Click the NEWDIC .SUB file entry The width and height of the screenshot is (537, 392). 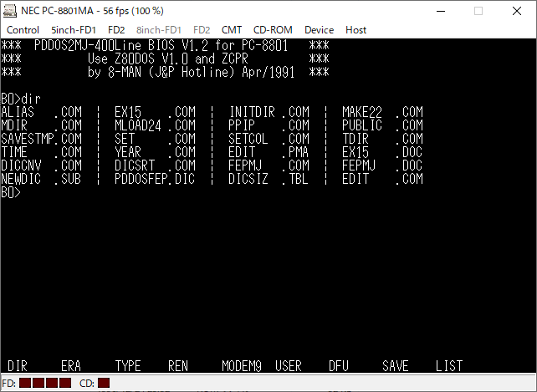tap(42, 179)
